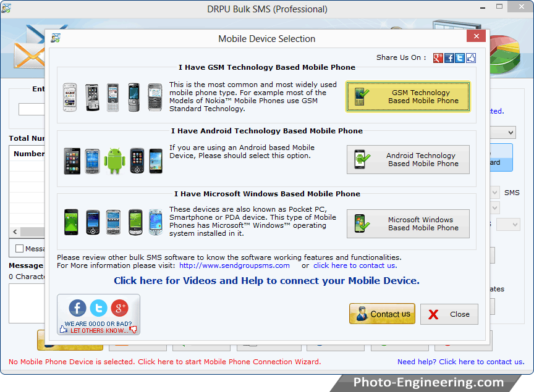This screenshot has height=392, width=534.
Task: Minimize the DRPU Bulk SMS window
Action: coord(483,7)
